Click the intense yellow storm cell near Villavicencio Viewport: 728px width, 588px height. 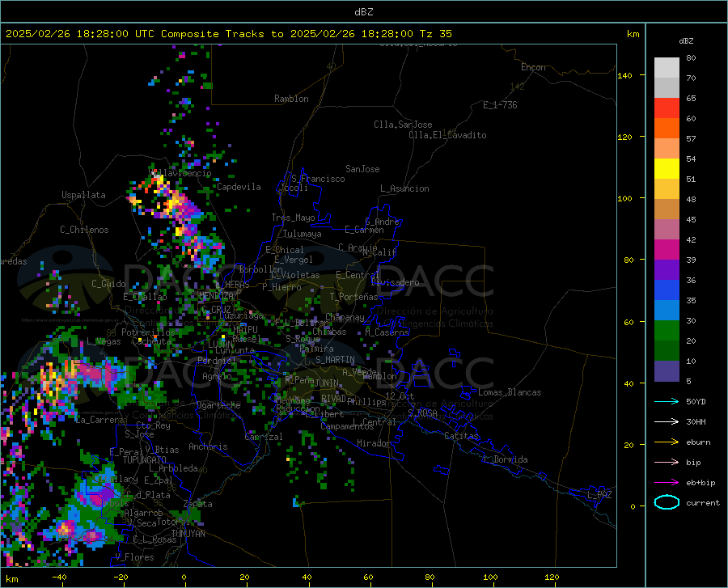[x=174, y=203]
